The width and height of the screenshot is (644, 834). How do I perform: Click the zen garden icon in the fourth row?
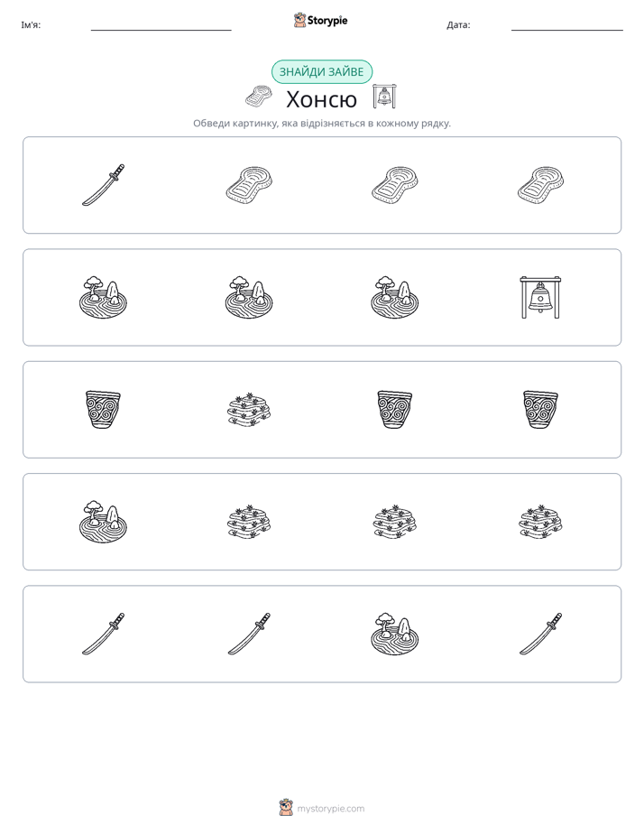[103, 522]
